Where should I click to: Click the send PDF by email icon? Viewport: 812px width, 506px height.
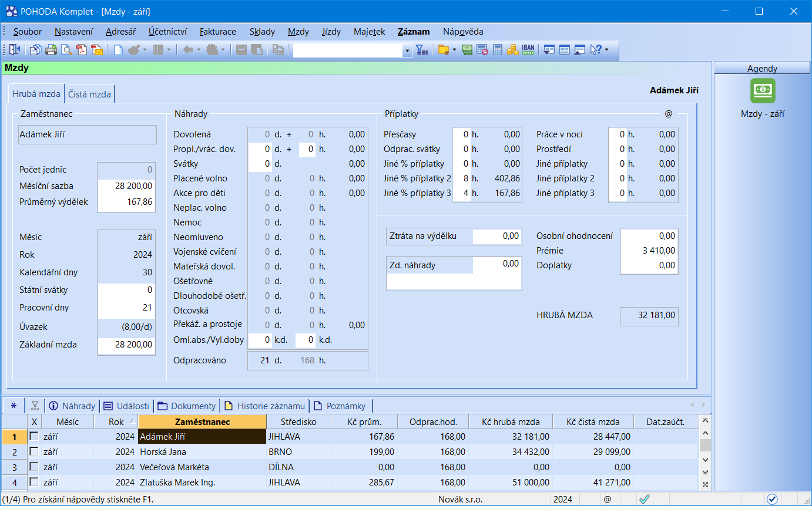point(97,50)
